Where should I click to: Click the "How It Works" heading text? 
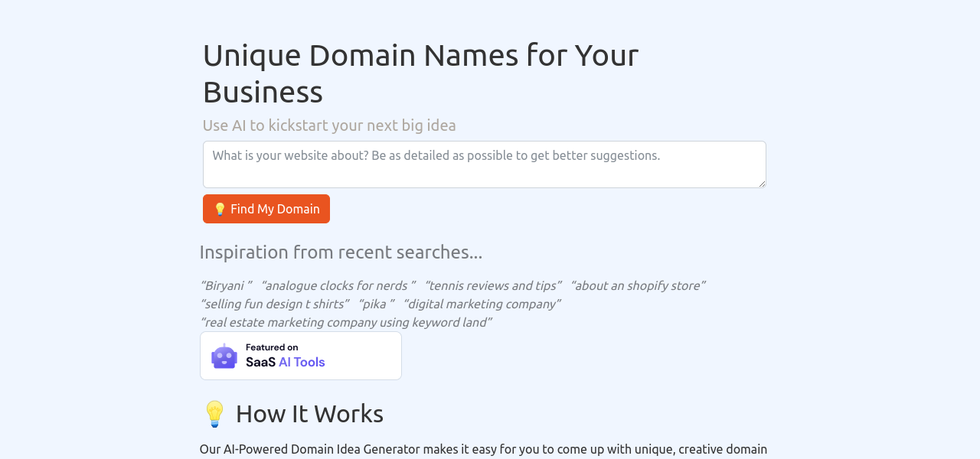click(x=309, y=414)
